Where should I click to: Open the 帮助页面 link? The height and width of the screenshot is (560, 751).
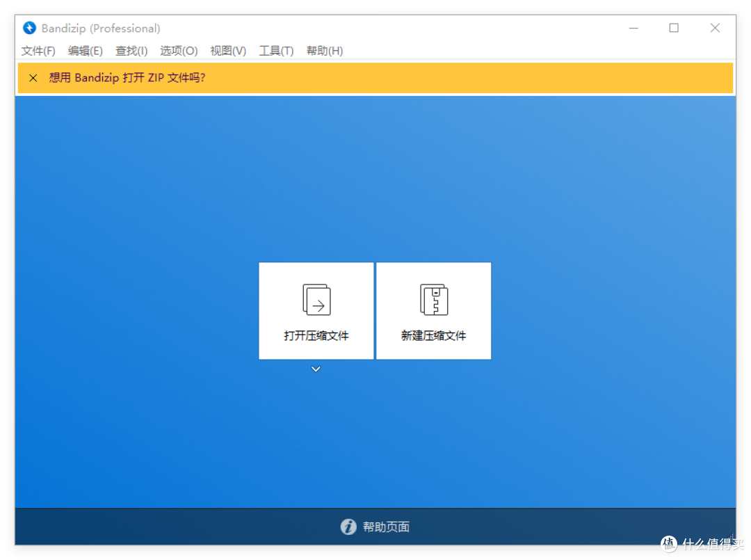[386, 527]
